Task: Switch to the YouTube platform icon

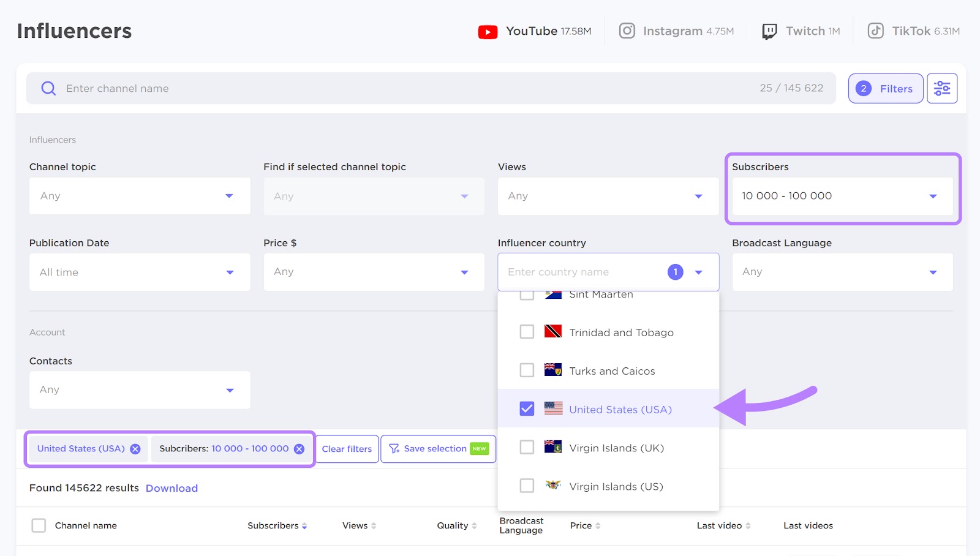Action: point(487,31)
